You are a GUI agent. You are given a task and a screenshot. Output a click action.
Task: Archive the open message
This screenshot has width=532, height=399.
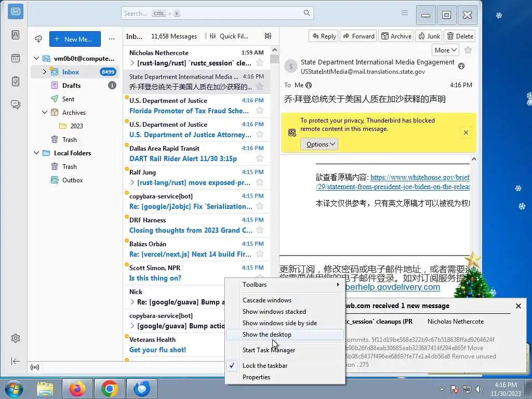pyautogui.click(x=396, y=36)
